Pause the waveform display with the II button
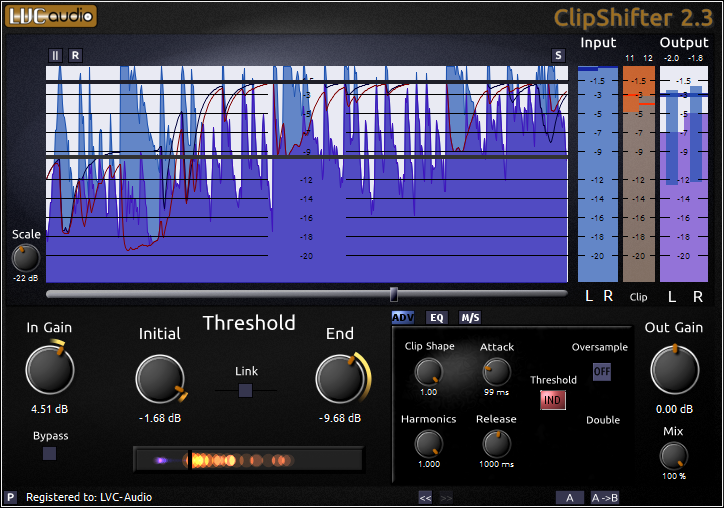The image size is (724, 508). 56,55
